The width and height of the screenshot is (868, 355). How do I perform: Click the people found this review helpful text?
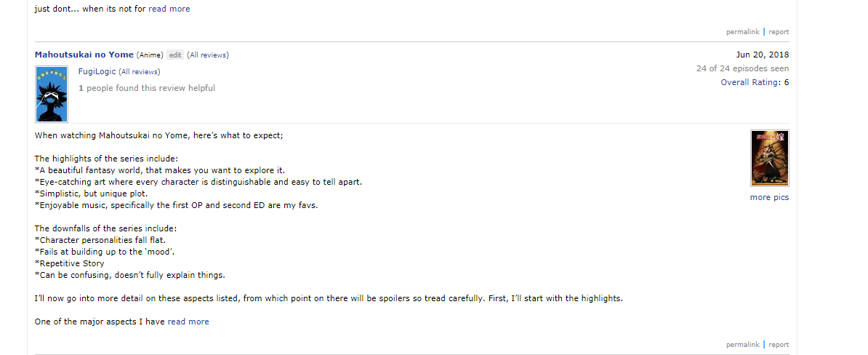(150, 88)
